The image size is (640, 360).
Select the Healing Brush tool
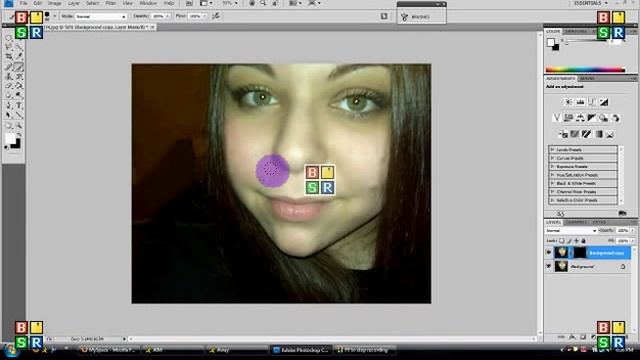coord(8,67)
